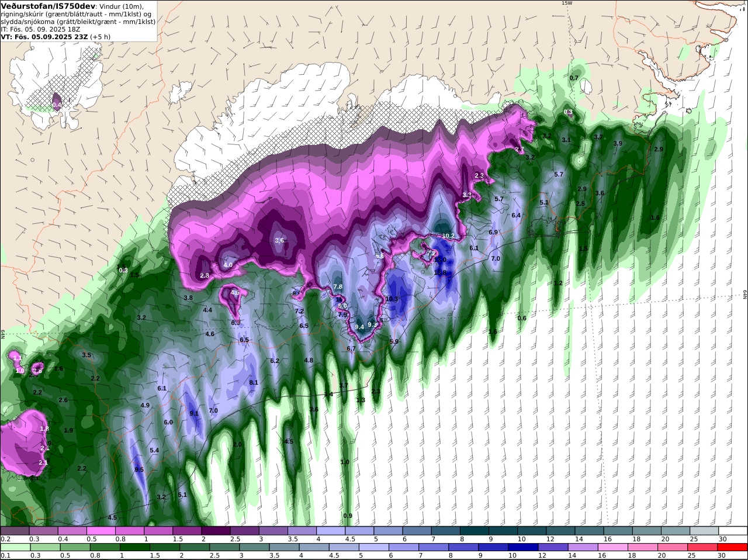This screenshot has width=748, height=560.
Task: Click the 0.4 value in the northwest inset
Action: coord(56,105)
